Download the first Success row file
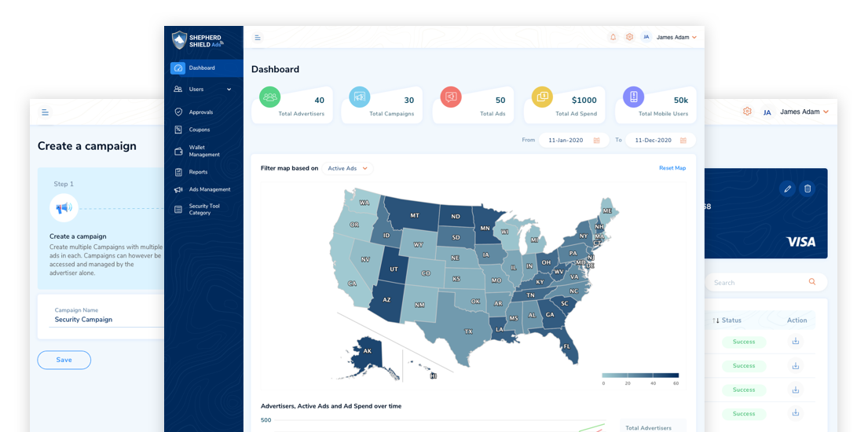Screen dimensions: 868x432 point(796,342)
